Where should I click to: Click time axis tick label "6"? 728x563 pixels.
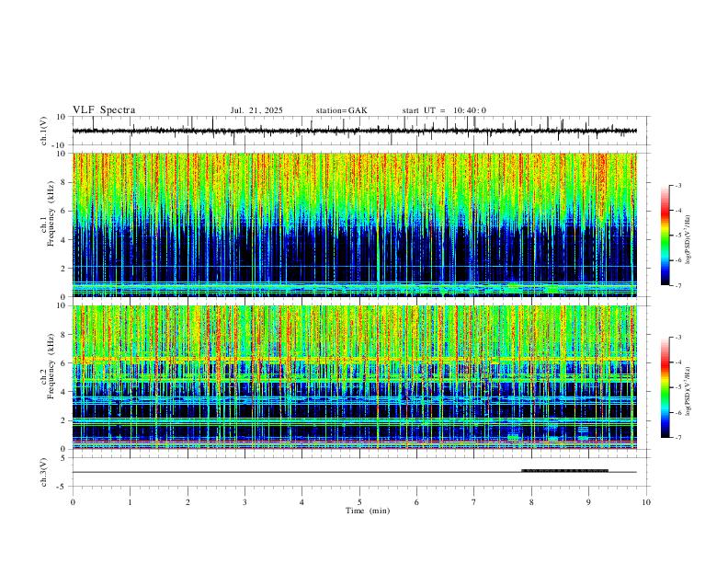416,502
